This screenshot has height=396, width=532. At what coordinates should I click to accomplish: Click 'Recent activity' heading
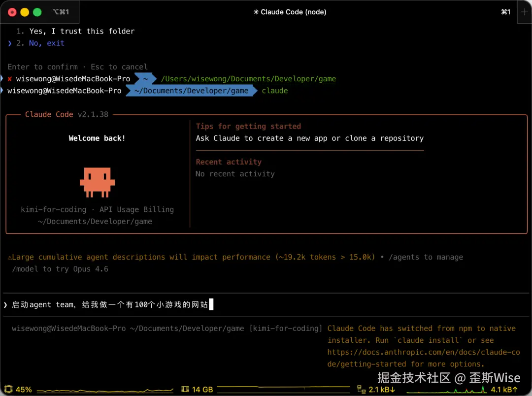point(229,162)
